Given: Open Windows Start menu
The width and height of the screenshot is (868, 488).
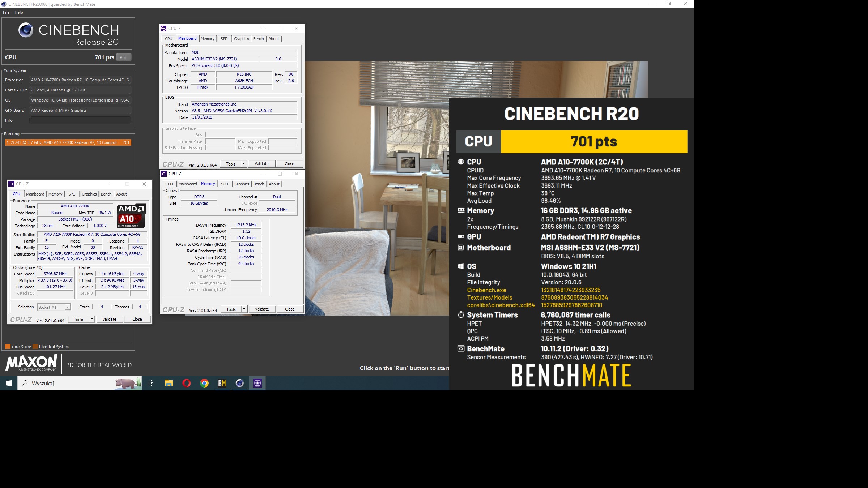Looking at the screenshot, I should (9, 383).
